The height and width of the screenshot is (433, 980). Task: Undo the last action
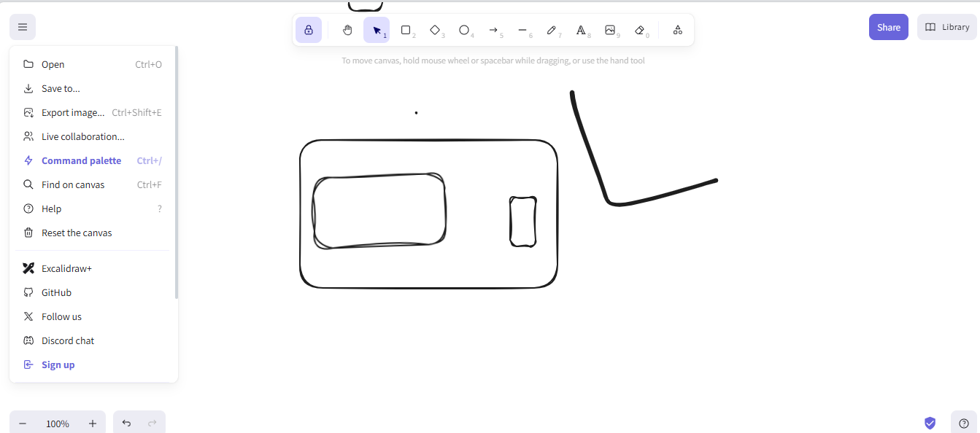click(126, 424)
